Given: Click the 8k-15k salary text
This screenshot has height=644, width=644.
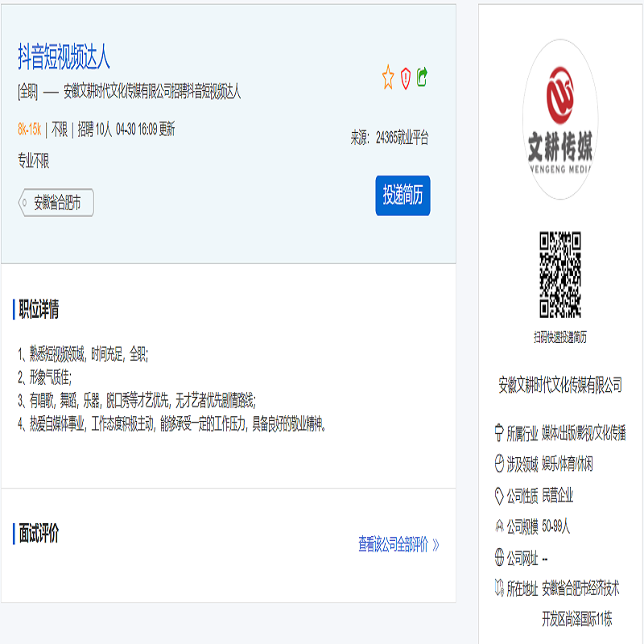Looking at the screenshot, I should [x=29, y=130].
